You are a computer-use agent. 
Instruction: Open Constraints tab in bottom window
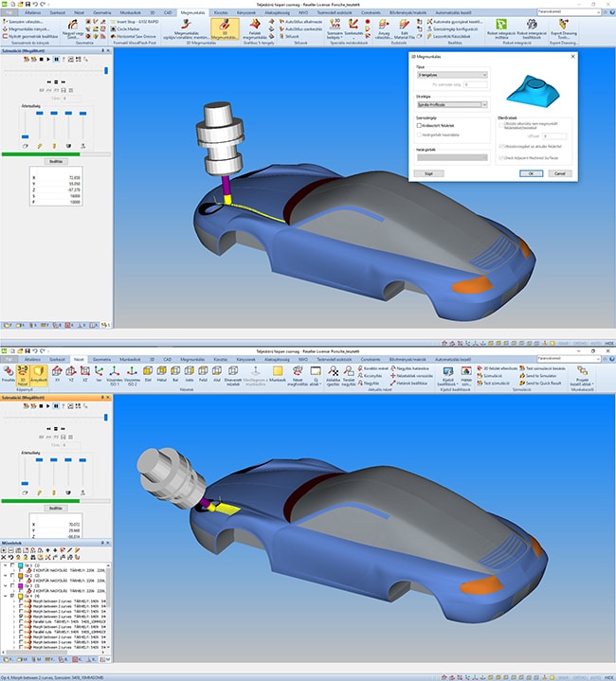point(371,359)
